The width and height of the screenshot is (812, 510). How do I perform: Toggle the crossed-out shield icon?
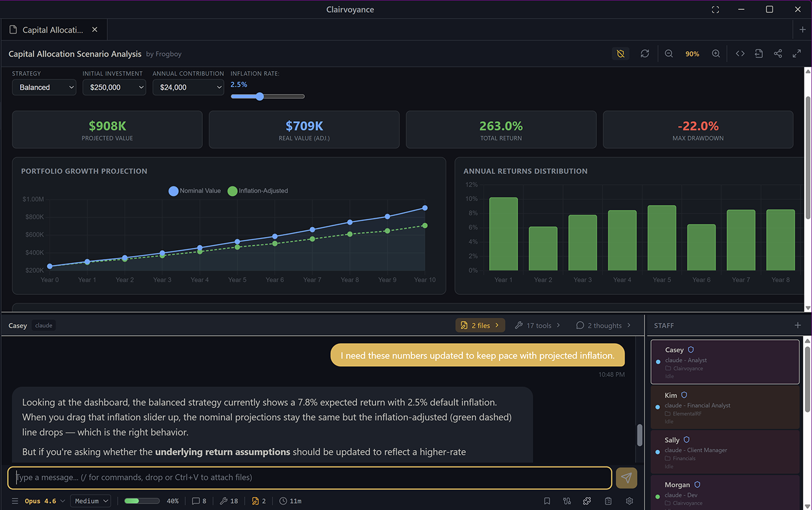coord(621,54)
